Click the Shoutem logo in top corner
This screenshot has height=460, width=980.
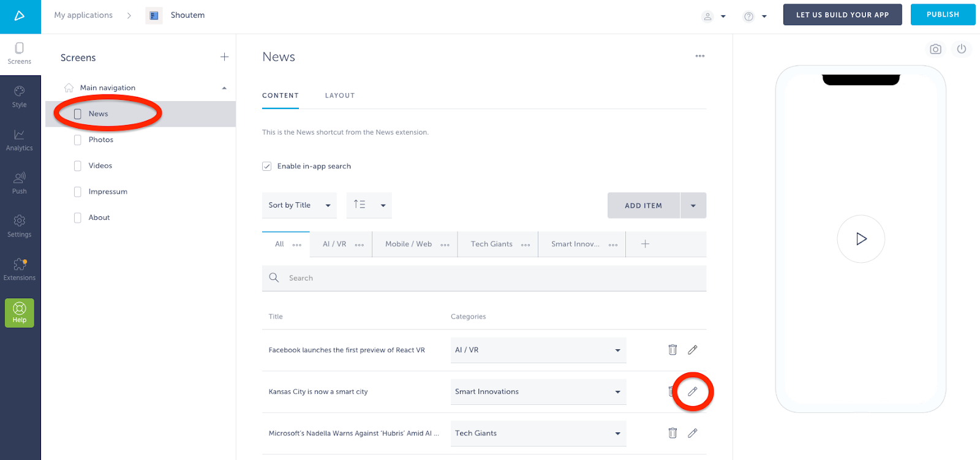pos(20,16)
